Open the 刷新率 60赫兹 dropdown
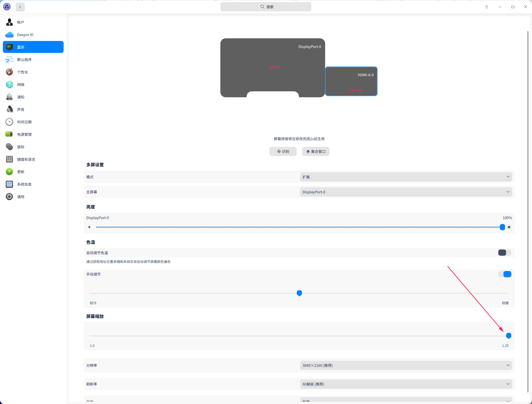 pyautogui.click(x=405, y=384)
